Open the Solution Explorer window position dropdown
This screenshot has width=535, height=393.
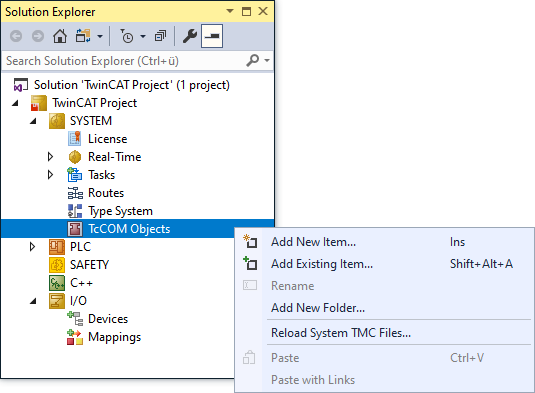230,11
